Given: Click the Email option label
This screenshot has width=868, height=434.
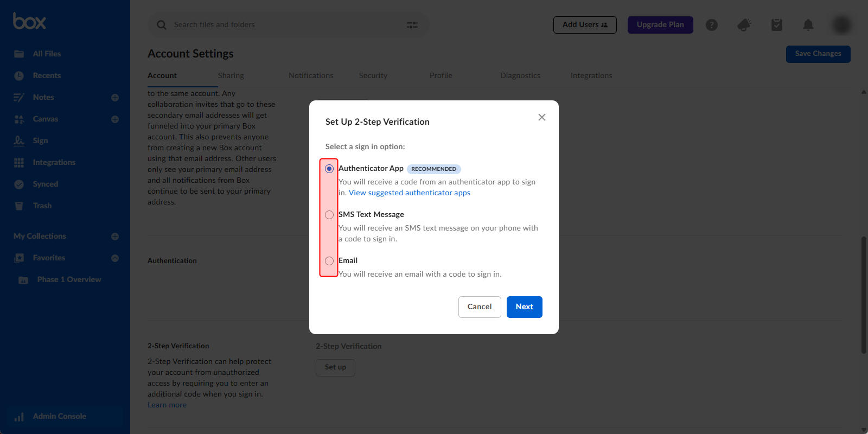Looking at the screenshot, I should (348, 261).
